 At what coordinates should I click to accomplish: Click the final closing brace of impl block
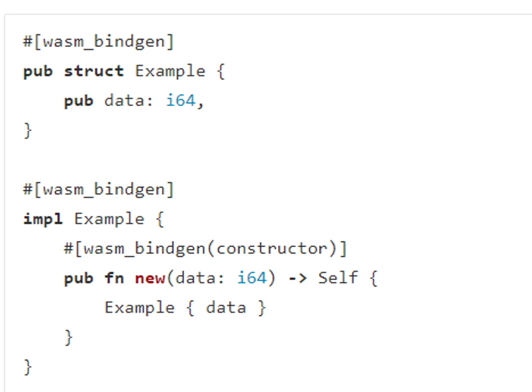pos(28,367)
